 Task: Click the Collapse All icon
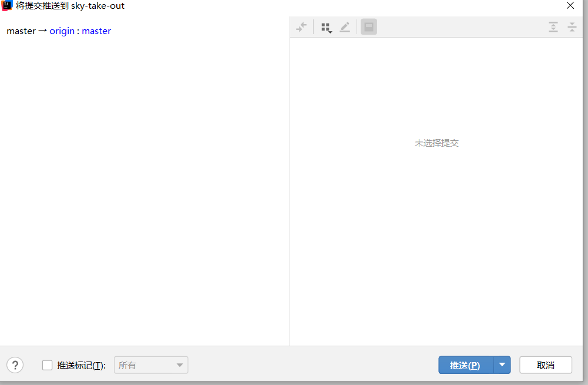(x=572, y=27)
